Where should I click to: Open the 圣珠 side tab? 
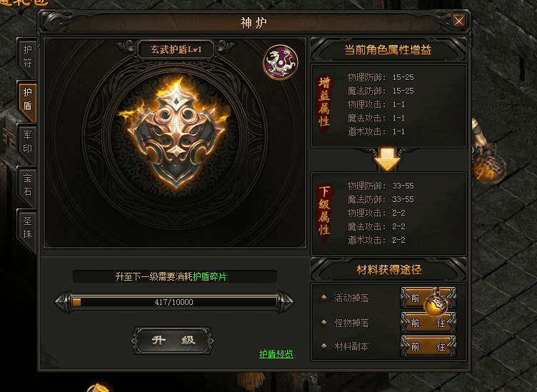(x=26, y=228)
